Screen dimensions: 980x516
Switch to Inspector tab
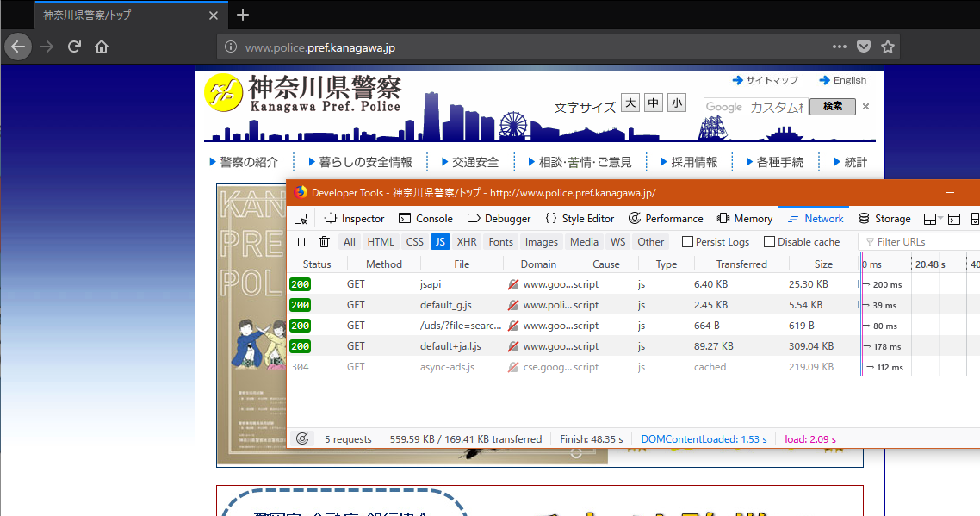355,219
